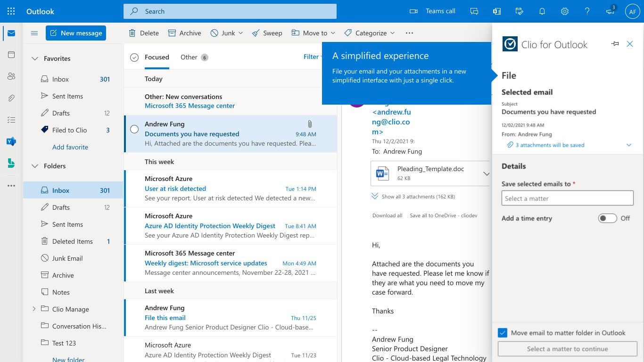Open the Bookings app icon
This screenshot has height=362, width=644.
click(11, 163)
